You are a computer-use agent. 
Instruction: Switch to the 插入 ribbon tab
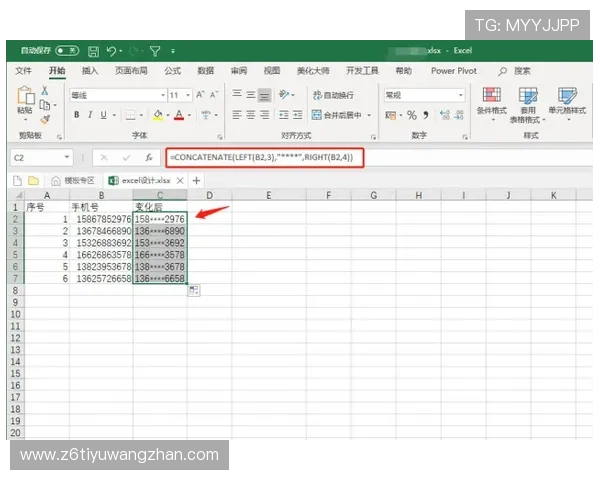(x=90, y=71)
